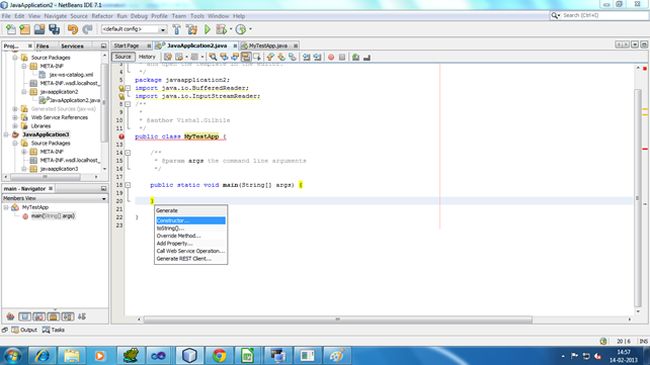
Task: Click the Undo arrow icon
Action: point(73,29)
